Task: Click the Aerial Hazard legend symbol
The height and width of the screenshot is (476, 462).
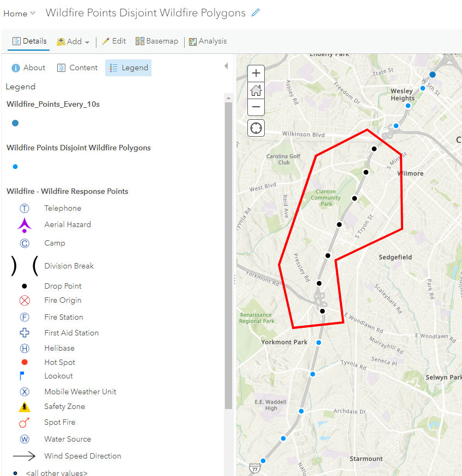Action: (25, 224)
